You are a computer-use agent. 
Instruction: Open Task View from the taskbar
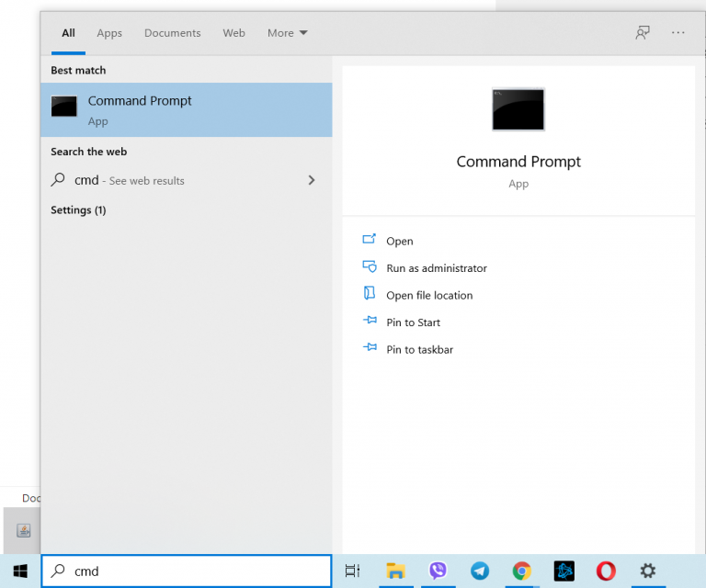click(352, 571)
